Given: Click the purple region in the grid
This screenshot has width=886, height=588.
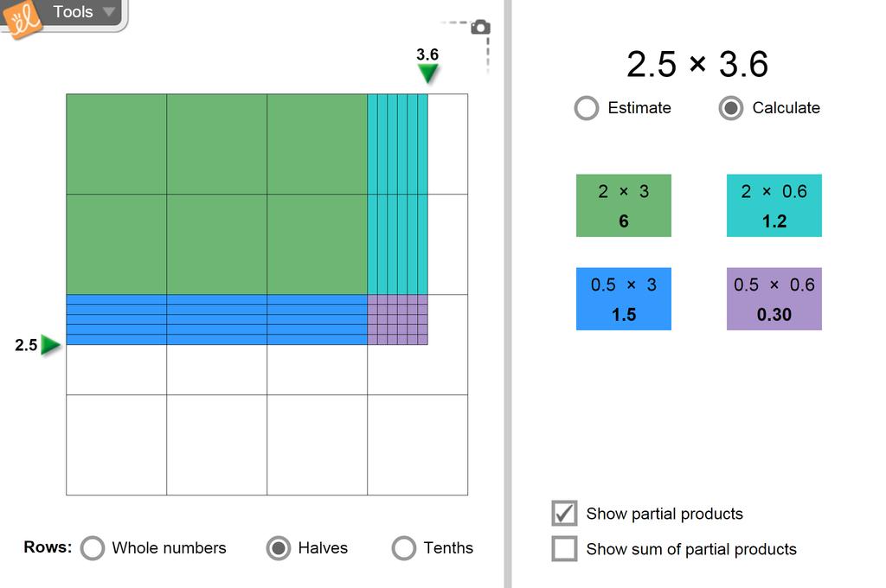Looking at the screenshot, I should pos(398,320).
